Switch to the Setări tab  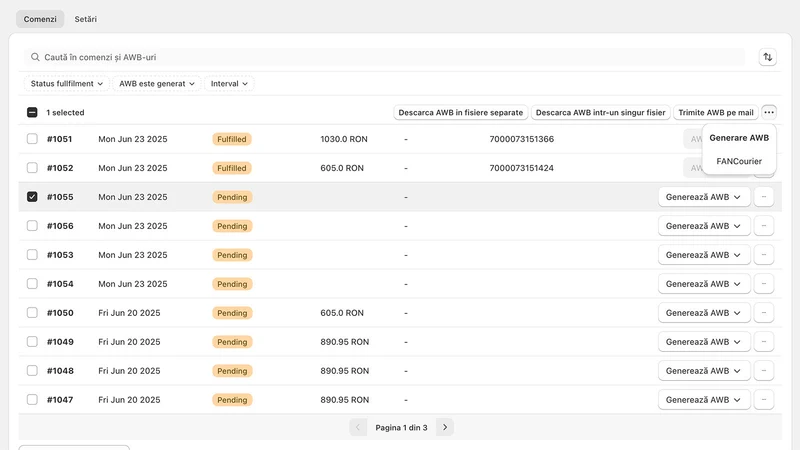point(86,19)
